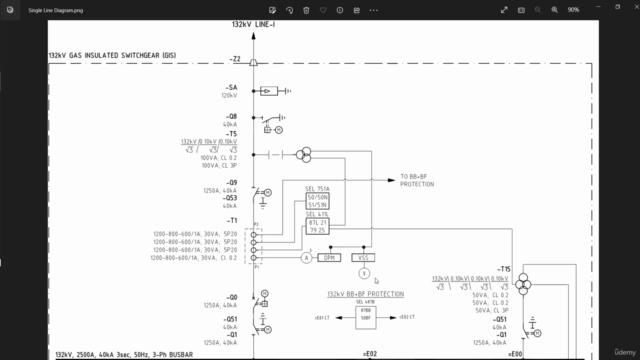Click the SEL 751A relay box
640x360 pixels.
[318, 201]
